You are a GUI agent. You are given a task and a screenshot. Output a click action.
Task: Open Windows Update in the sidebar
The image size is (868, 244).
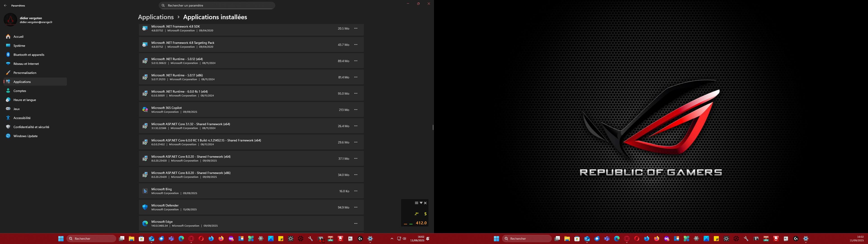pos(35,136)
